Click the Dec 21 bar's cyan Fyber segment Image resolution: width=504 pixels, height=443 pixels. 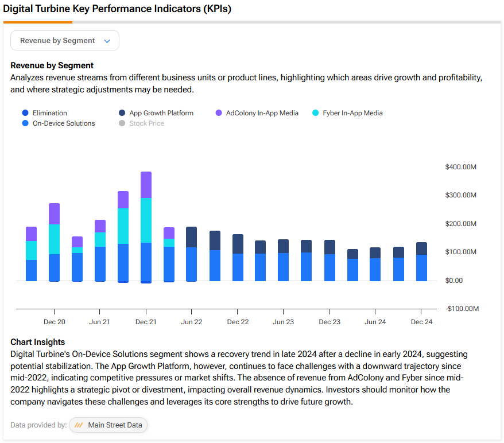pyautogui.click(x=146, y=220)
